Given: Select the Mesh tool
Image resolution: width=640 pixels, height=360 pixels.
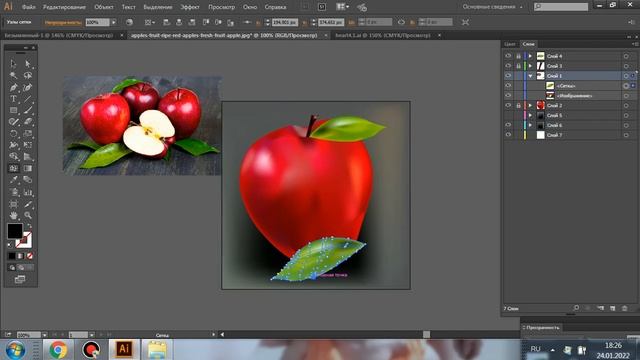Looking at the screenshot, I should [x=13, y=168].
